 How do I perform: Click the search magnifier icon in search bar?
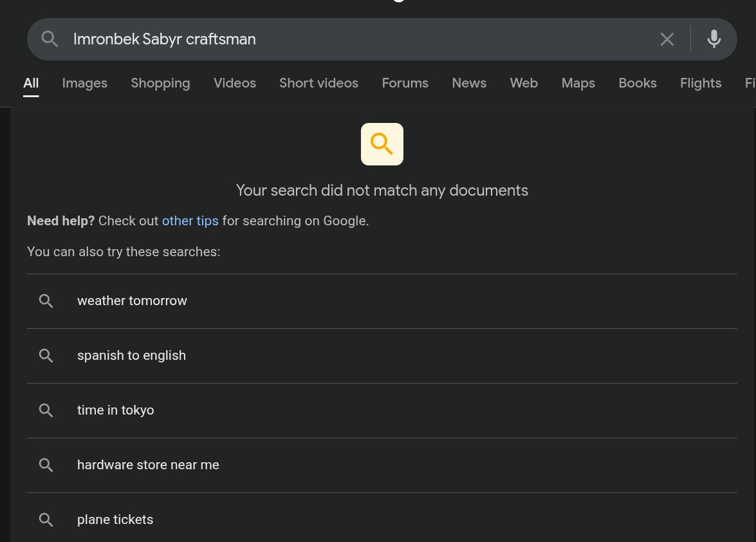[x=50, y=39]
